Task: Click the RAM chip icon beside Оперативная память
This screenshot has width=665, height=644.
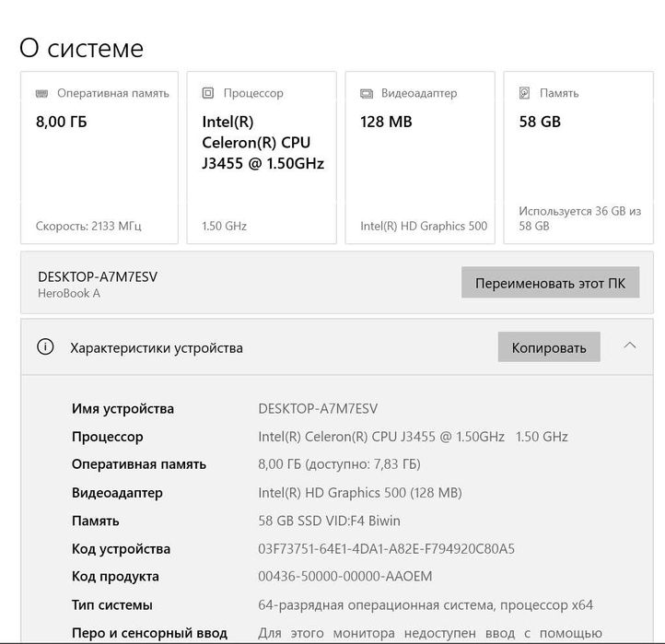Action: point(41,93)
